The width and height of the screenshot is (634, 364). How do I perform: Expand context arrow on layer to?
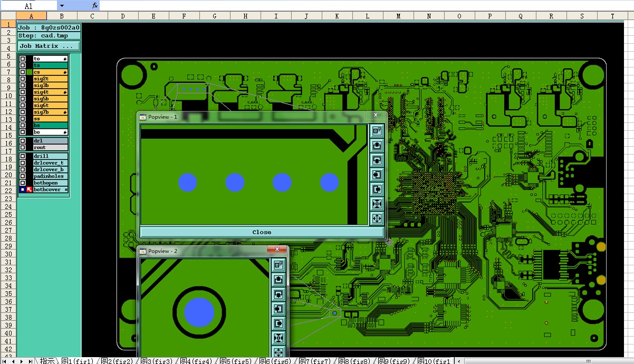pos(65,59)
